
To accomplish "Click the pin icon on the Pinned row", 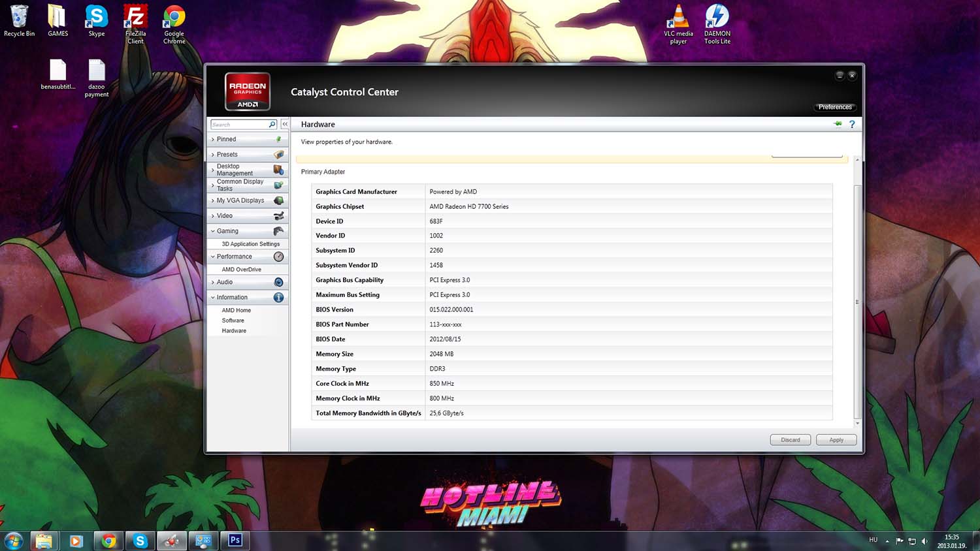I will tap(279, 139).
